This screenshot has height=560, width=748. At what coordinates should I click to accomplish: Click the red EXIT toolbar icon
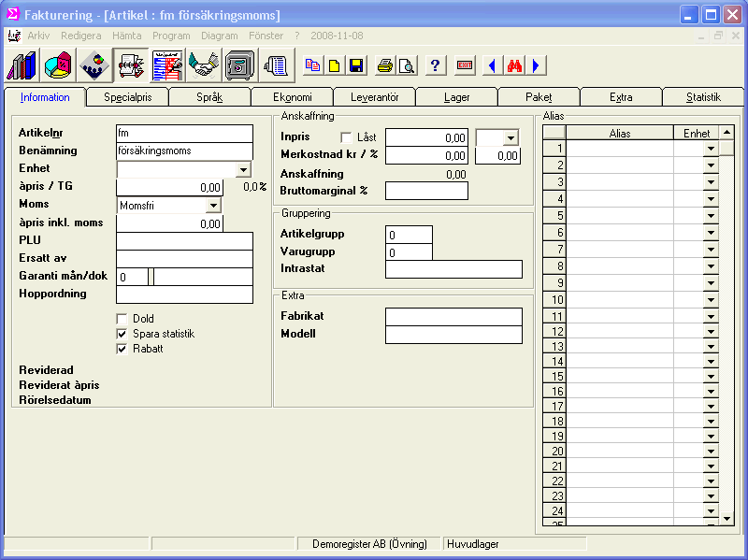click(x=465, y=65)
